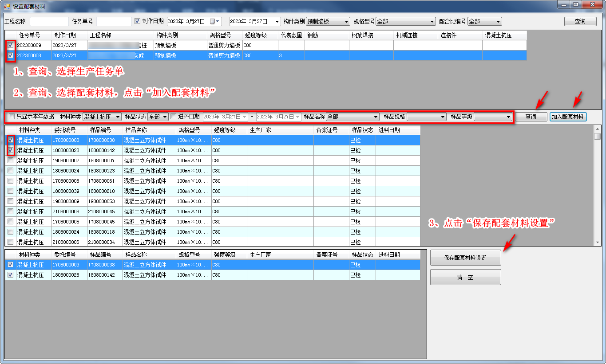Viewport: 606px width, 364px height.
Task: Click scrollbar down arrow in materials list
Action: point(598,243)
